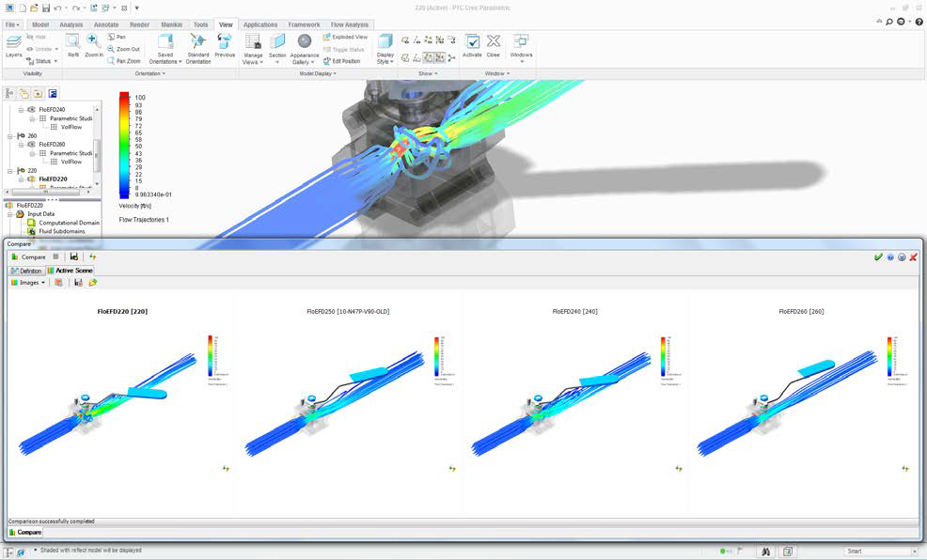Toggle visibility eye of FloEFD240
The height and width of the screenshot is (560, 927).
point(31,110)
